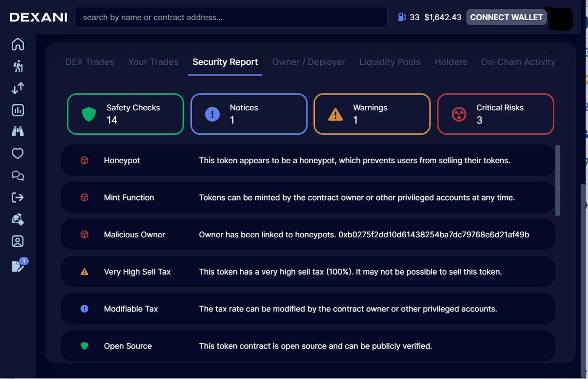
Task: Click the open source description text
Action: (315, 346)
